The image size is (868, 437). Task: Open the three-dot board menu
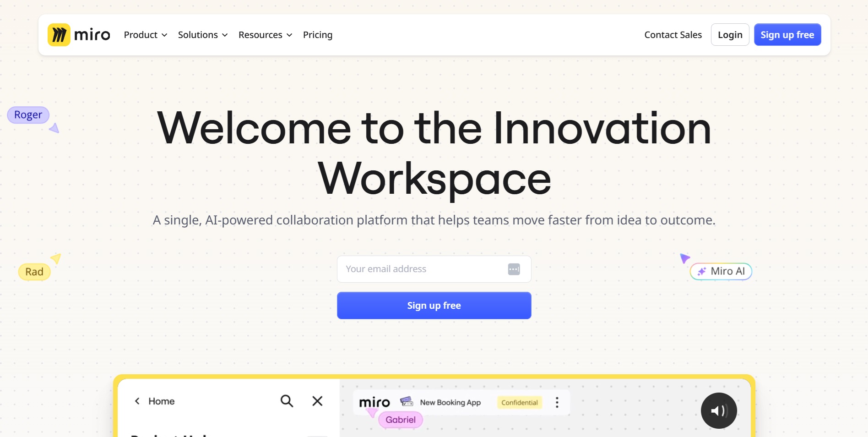point(557,403)
